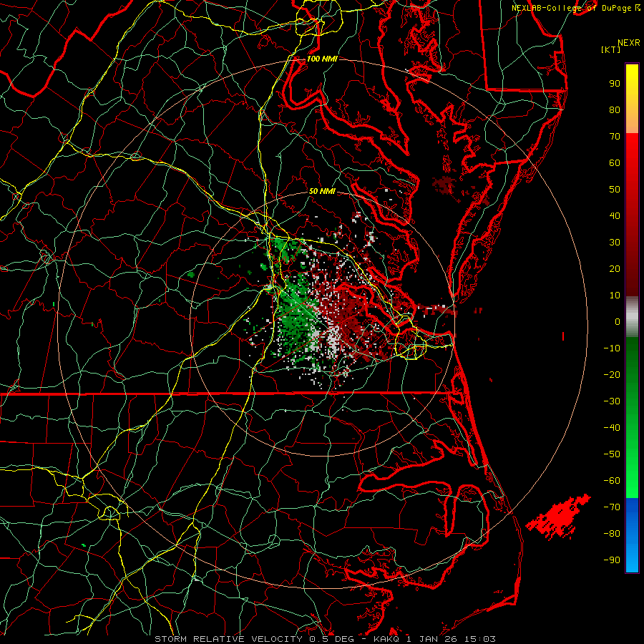Select the -60 value on velocity scale
Viewport: 644px width, 644px height.
612,481
